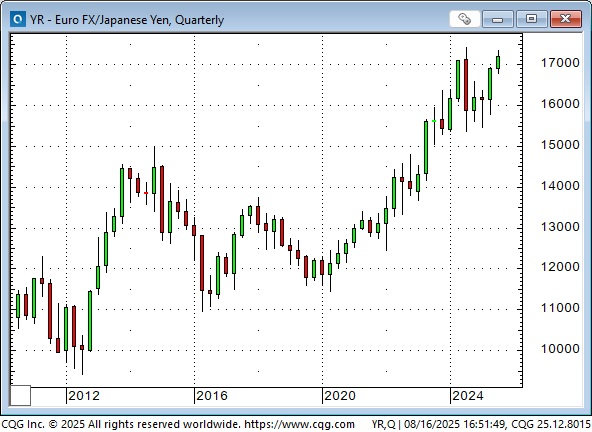This screenshot has width=592, height=432.
Task: Click the empty square box at bottom-left corner
Action: 20,395
